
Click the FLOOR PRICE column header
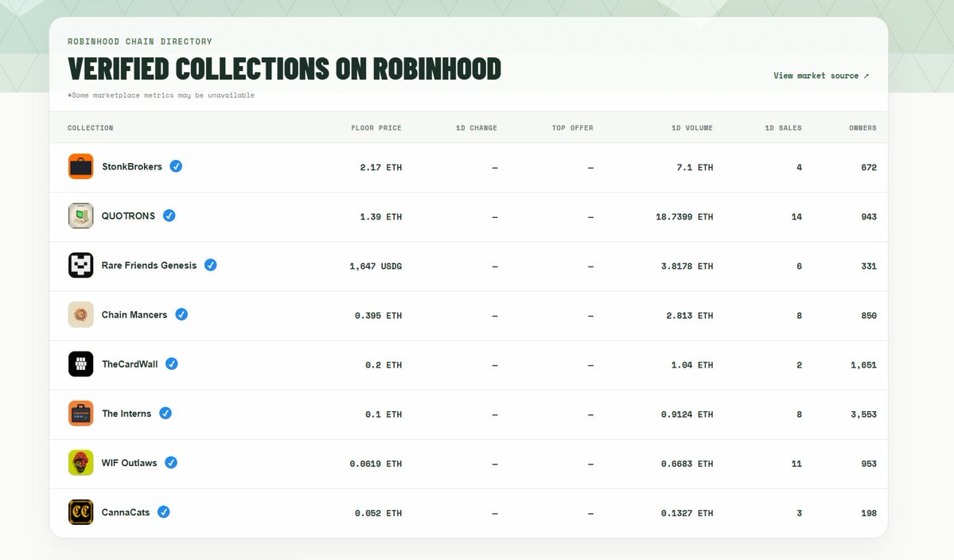(x=376, y=128)
